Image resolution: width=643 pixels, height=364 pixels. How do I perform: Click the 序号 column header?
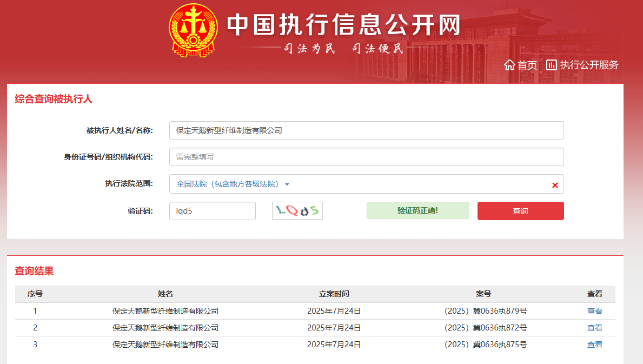pos(35,294)
